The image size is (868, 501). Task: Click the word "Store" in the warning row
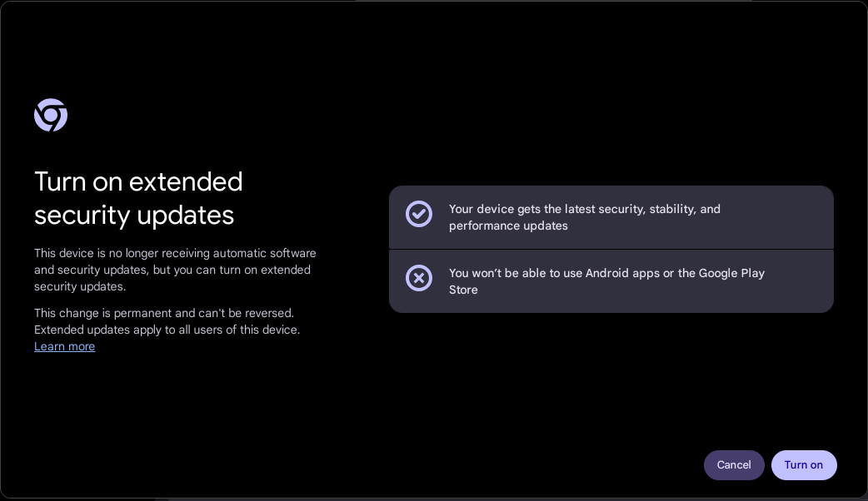[463, 290]
